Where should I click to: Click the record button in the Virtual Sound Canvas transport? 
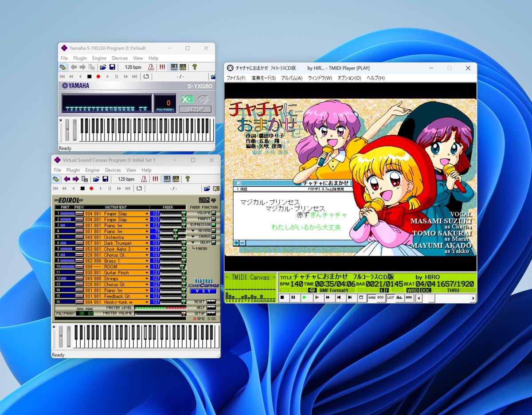coord(91,188)
